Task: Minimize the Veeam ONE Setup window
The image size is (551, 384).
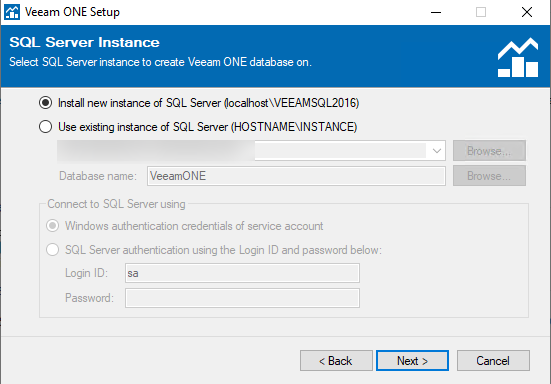Action: (x=436, y=12)
